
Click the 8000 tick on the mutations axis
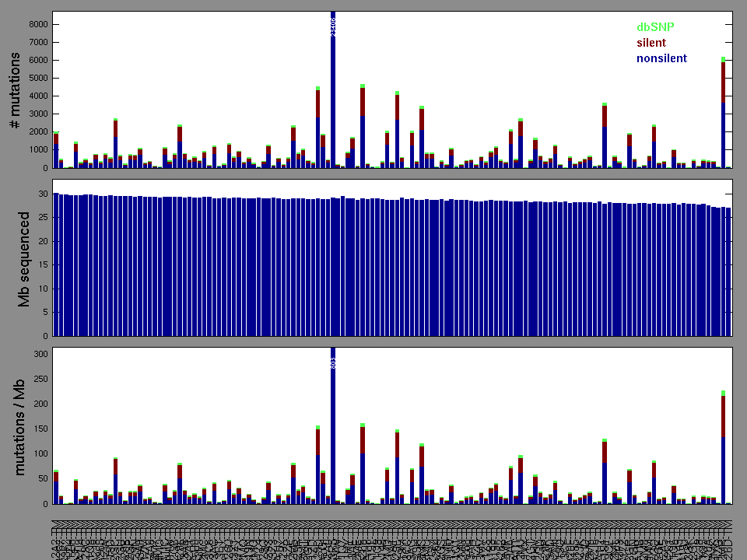coord(37,24)
